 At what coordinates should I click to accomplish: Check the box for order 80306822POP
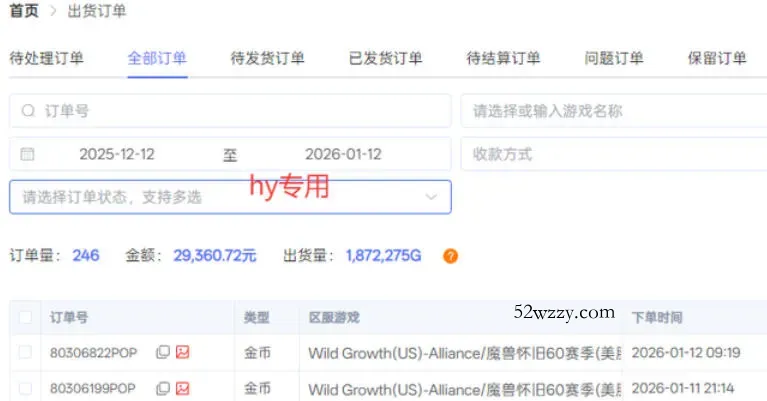tap(25, 352)
